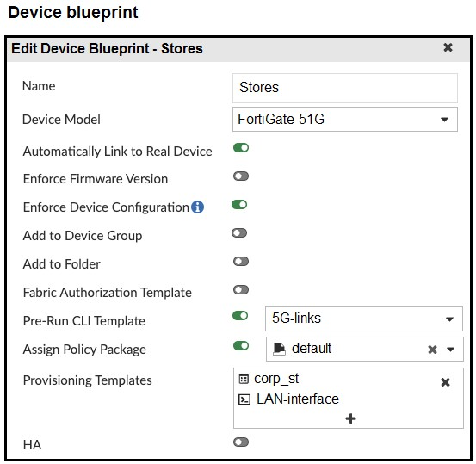476x464 pixels.
Task: Toggle the HA switch on
Action: [x=241, y=442]
